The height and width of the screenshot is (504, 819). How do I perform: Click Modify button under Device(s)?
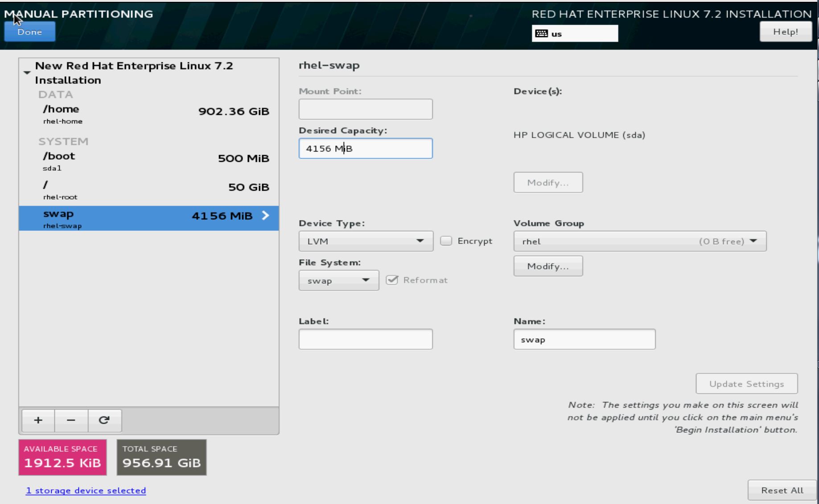548,182
